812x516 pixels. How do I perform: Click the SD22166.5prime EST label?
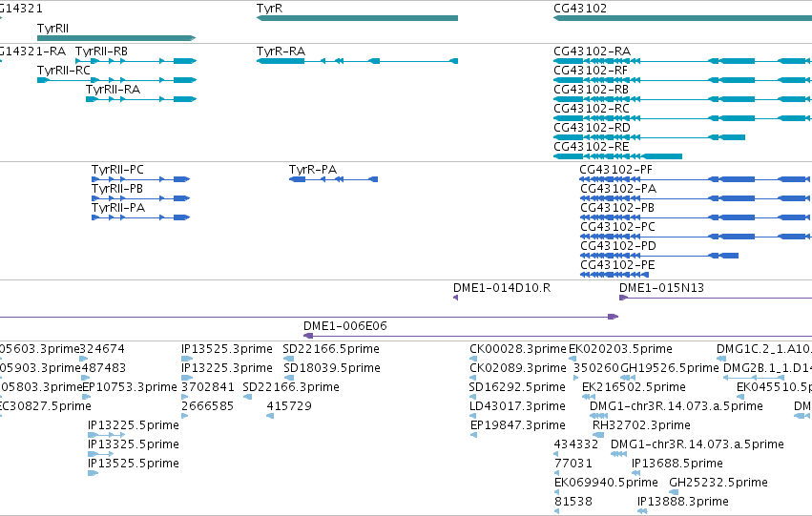point(331,349)
